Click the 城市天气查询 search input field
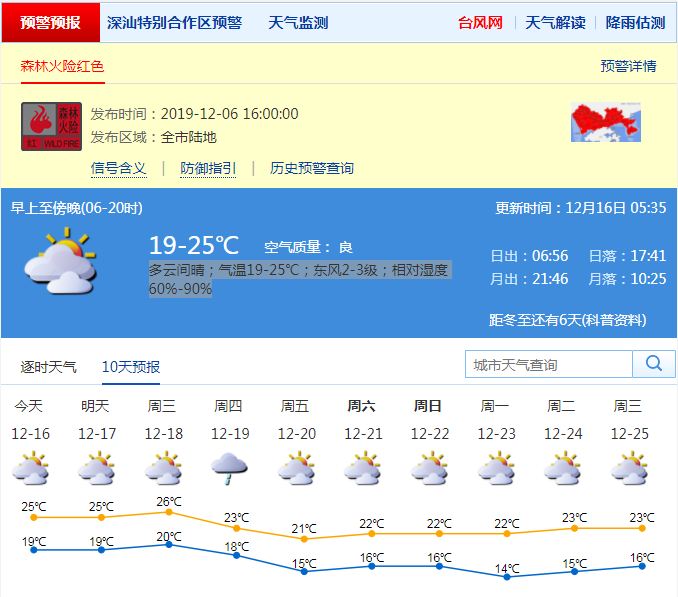The image size is (678, 597). coord(549,365)
